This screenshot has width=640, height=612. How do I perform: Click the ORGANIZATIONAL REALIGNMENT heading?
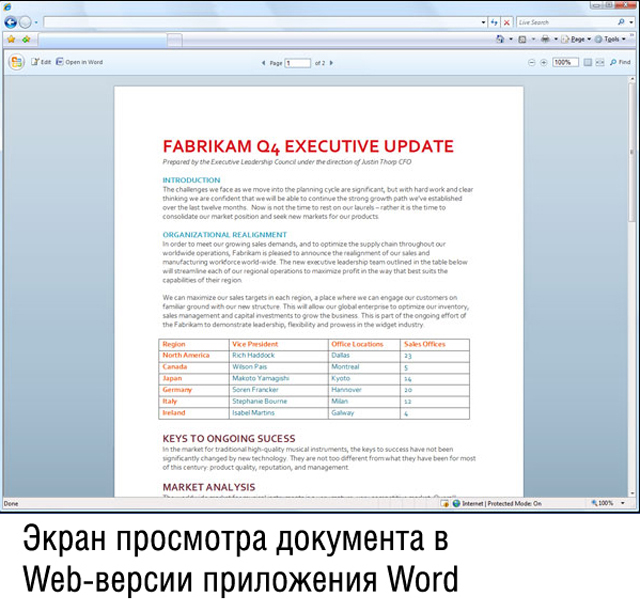pos(224,235)
